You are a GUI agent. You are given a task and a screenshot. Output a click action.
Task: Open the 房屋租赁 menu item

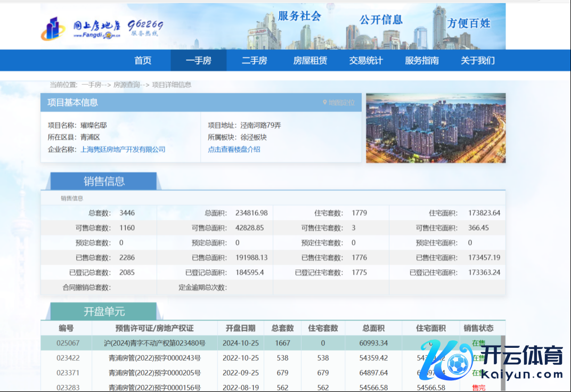point(309,60)
